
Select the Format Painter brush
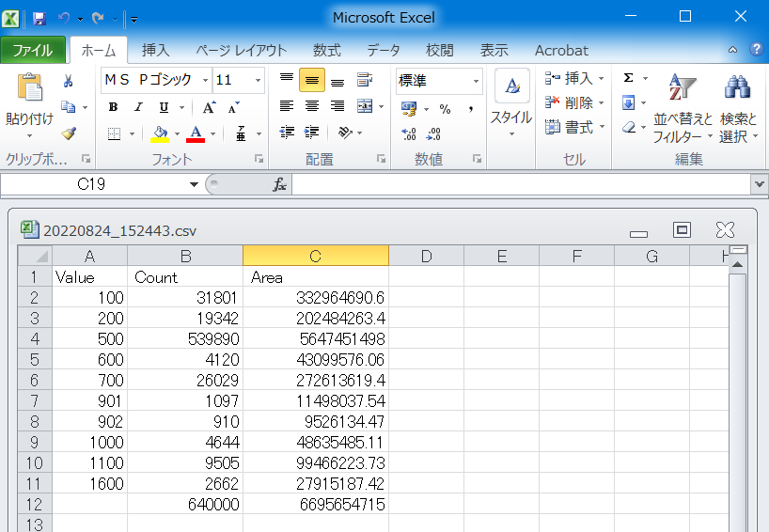tap(68, 133)
